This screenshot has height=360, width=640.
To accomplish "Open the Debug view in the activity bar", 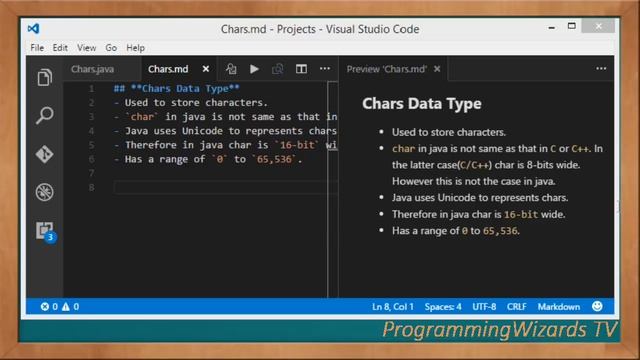I will (x=44, y=192).
